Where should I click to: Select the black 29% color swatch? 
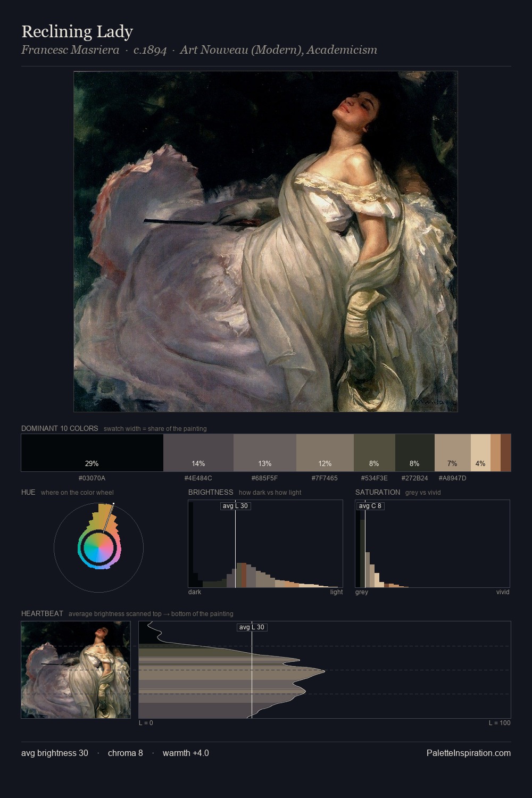tap(92, 453)
